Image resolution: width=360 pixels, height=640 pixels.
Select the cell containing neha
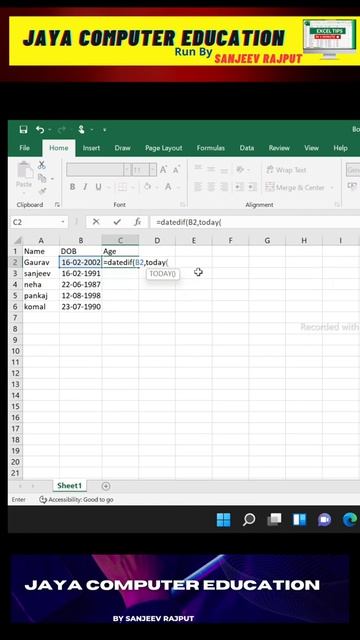(41, 284)
